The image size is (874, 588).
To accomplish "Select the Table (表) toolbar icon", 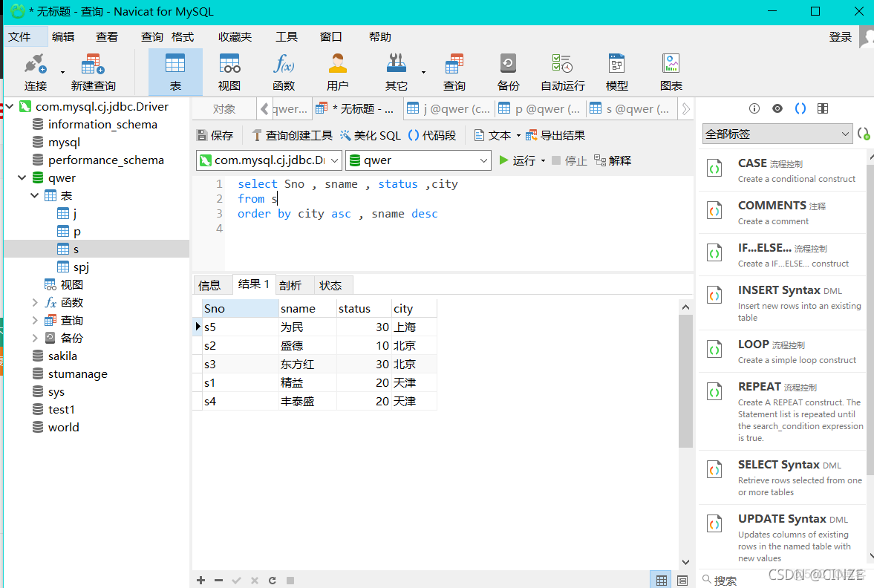I will pyautogui.click(x=175, y=72).
